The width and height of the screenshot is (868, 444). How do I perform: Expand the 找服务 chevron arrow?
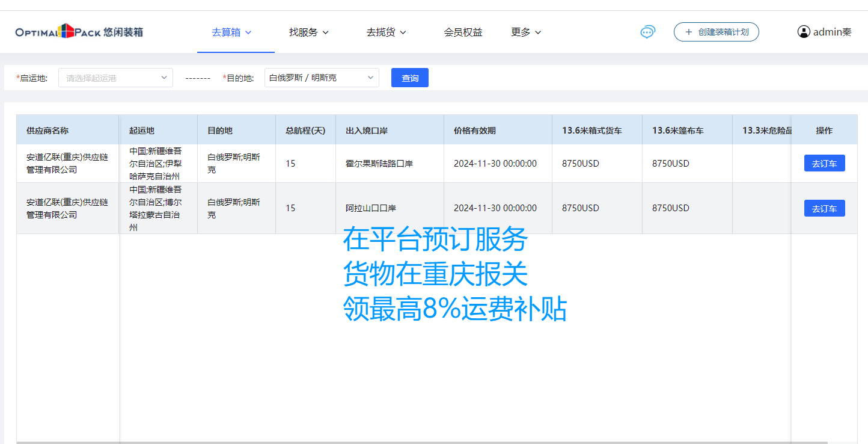tap(325, 32)
